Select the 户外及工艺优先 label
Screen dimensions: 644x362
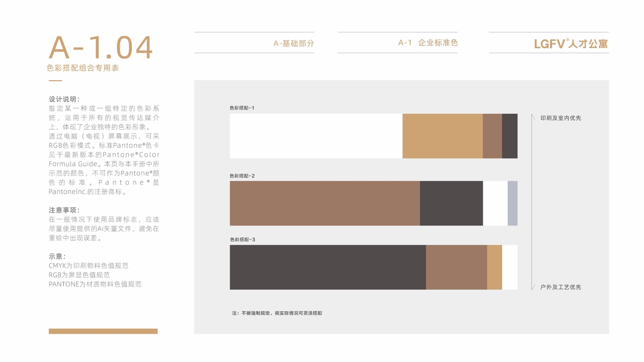(561, 287)
